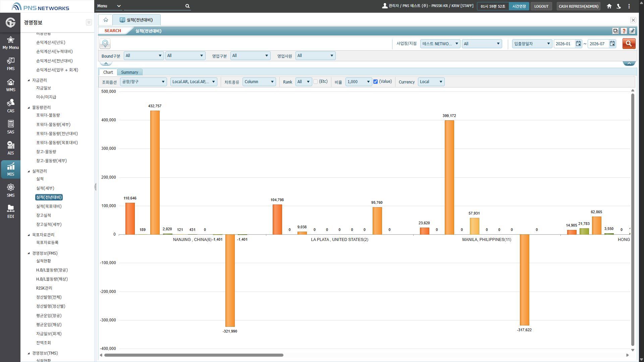The image size is (644, 362).
Task: Open the SAS calculator icon
Action: click(10, 127)
